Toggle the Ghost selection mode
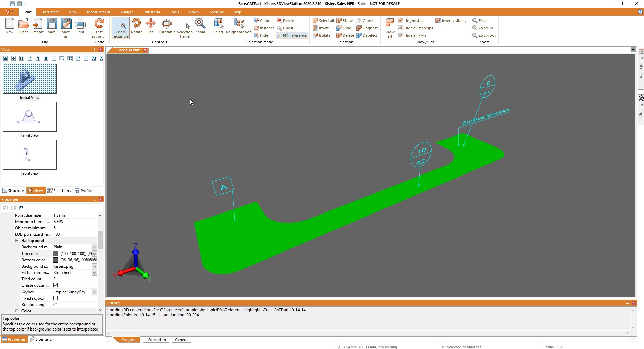The image size is (644, 349). tap(285, 28)
